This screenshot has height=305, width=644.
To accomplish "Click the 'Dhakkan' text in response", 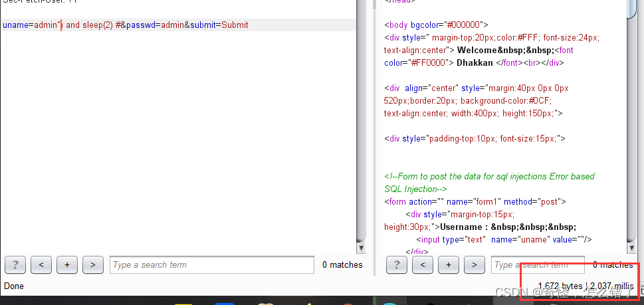I will 475,63.
